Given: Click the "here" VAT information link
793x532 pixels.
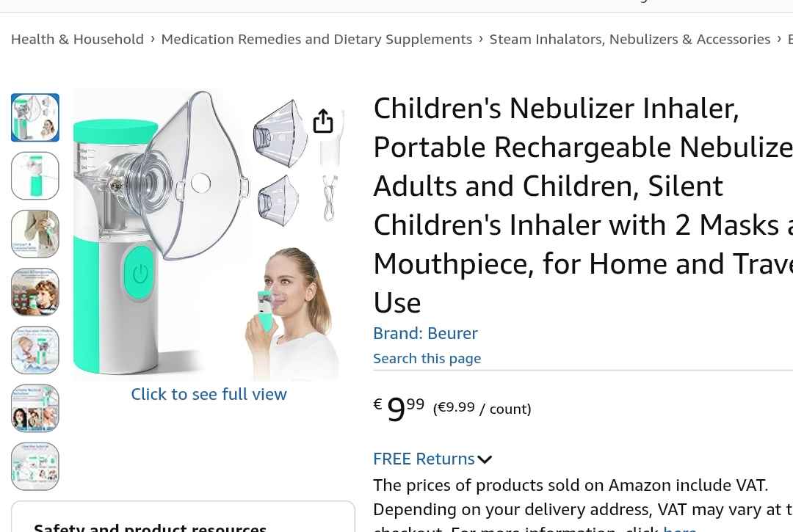Looking at the screenshot, I should [679, 528].
